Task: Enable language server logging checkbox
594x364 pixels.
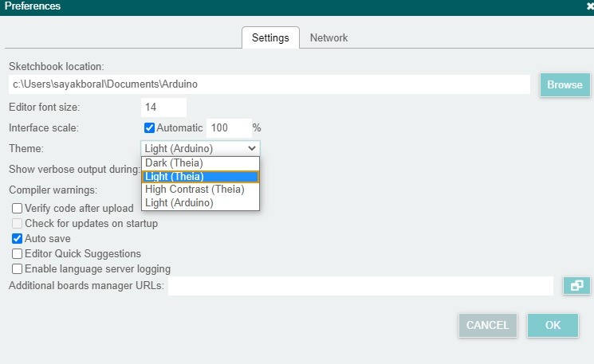Action: [17, 269]
